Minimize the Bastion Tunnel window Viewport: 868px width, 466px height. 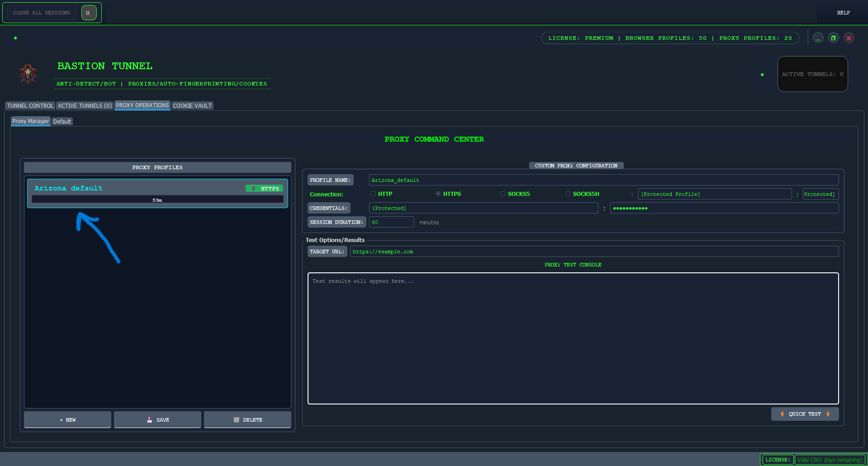818,38
